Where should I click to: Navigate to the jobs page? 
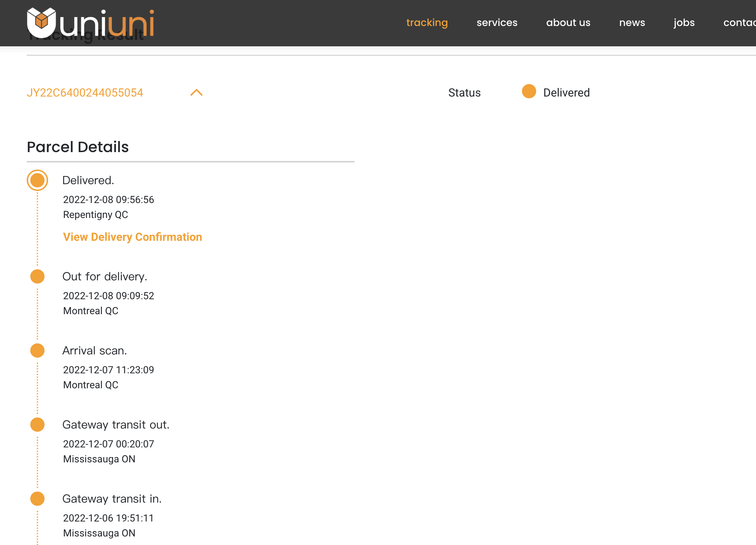click(684, 22)
